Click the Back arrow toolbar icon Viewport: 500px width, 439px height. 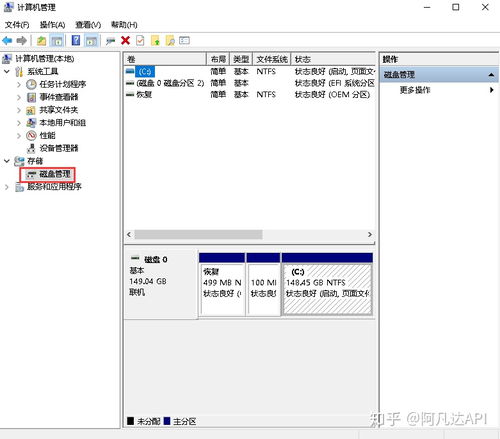[x=7, y=41]
